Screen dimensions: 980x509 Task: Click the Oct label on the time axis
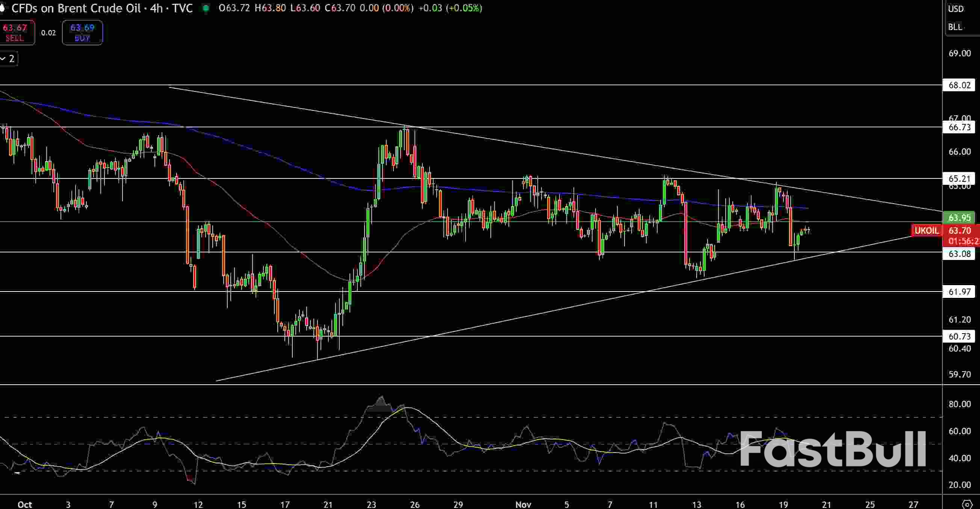pos(24,504)
